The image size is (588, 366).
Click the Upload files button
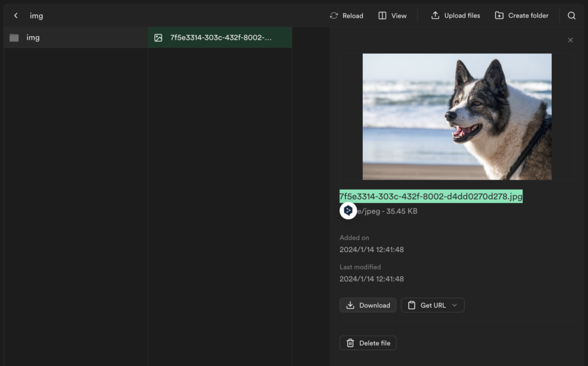point(455,16)
